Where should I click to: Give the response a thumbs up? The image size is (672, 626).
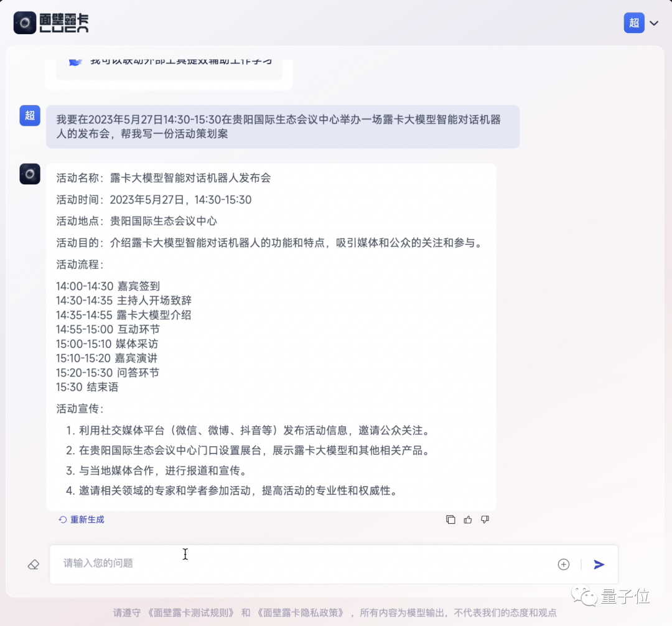tap(468, 520)
